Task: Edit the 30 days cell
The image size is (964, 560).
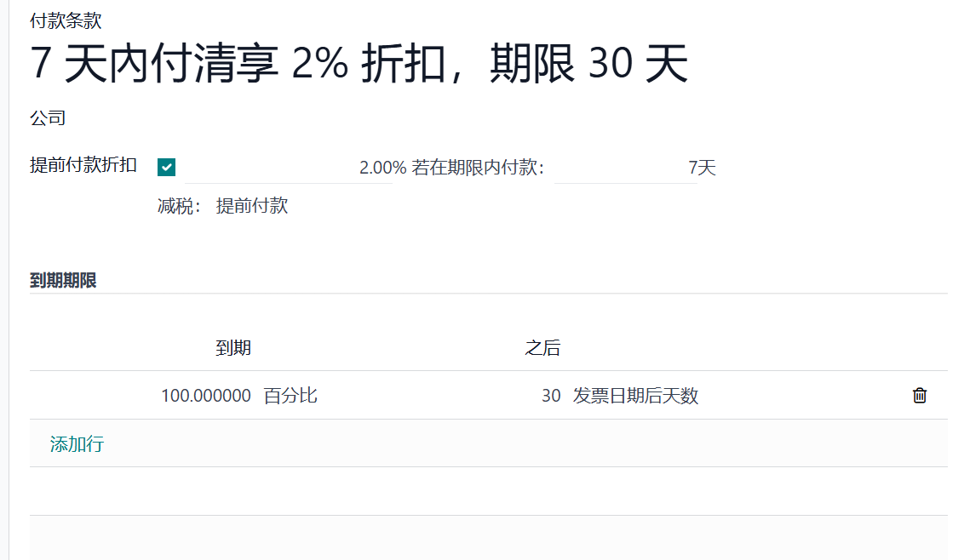Action: point(551,395)
